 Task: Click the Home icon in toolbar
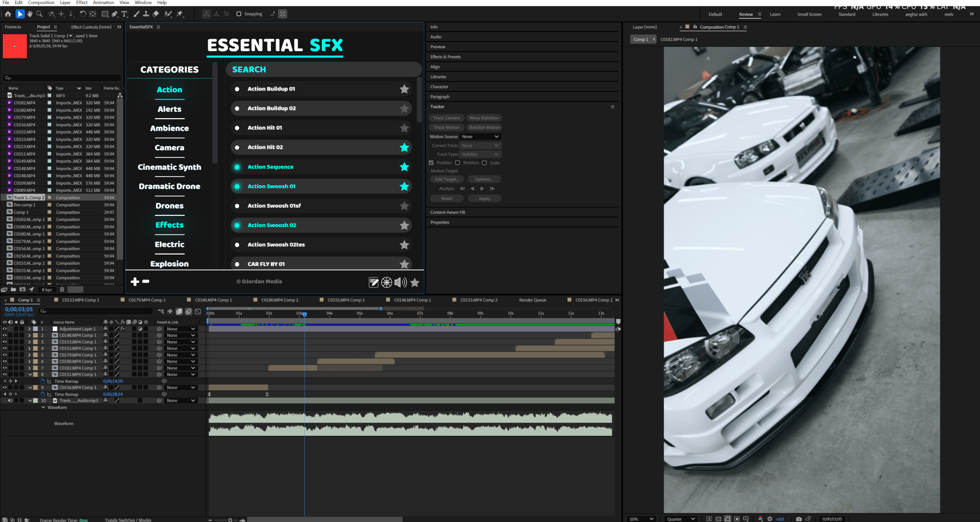point(8,14)
